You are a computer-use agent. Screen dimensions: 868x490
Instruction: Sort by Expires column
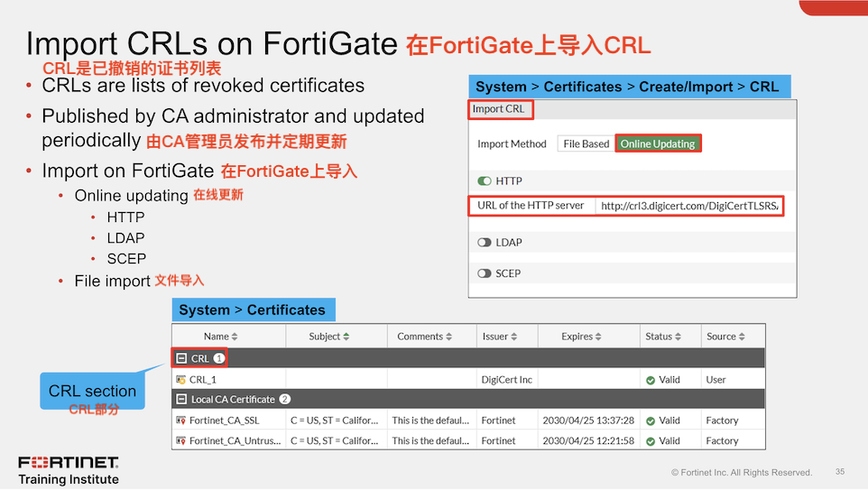coord(581,337)
